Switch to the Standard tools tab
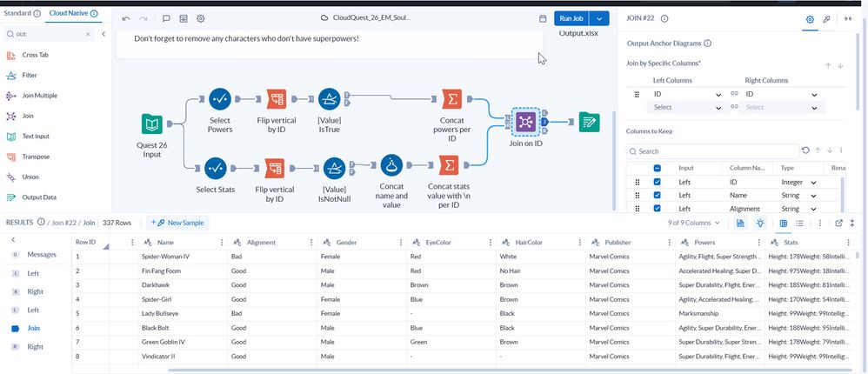 click(21, 14)
